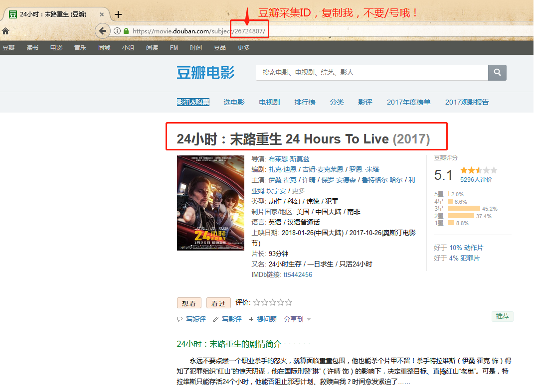Click the green secure padlock icon
The image size is (534, 392).
click(x=126, y=31)
